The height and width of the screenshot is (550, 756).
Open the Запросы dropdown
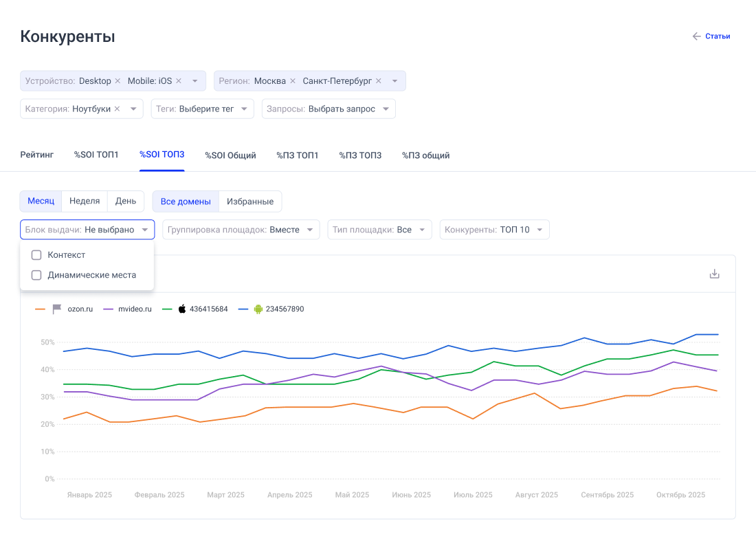pyautogui.click(x=329, y=109)
